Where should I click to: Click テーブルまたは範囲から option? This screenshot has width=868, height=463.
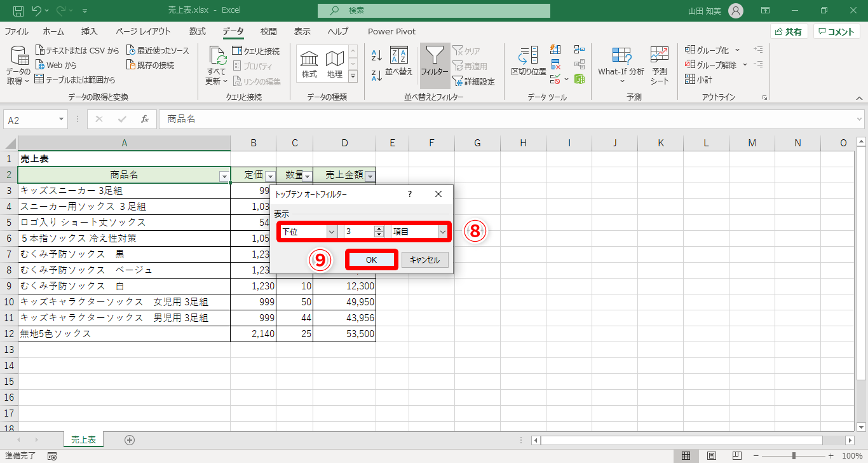75,79
